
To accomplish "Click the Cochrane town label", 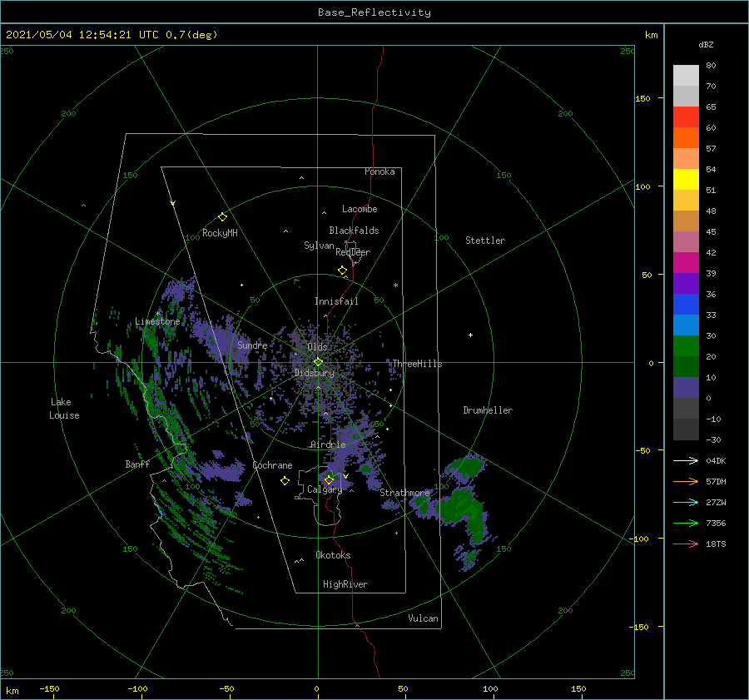I will 272,465.
